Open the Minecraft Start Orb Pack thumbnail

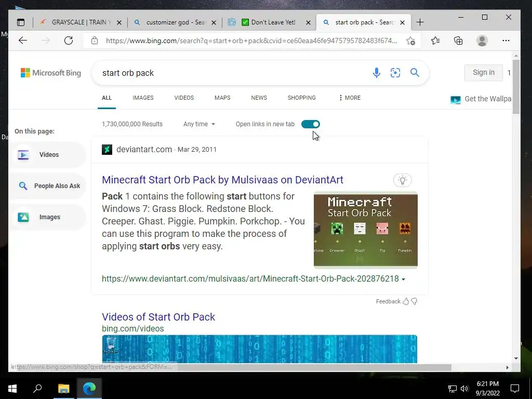coord(366,230)
